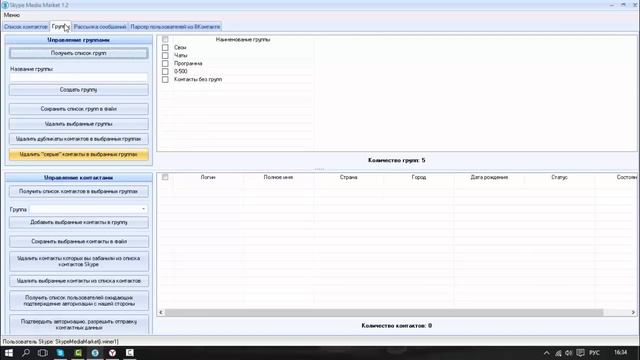Viewport: 640px width, 360px height.
Task: Click 'Получить список контактов в выбранных группах'
Action: point(79,191)
